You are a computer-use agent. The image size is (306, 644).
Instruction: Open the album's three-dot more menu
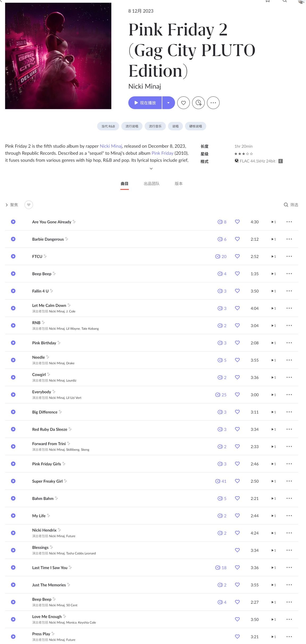213,103
